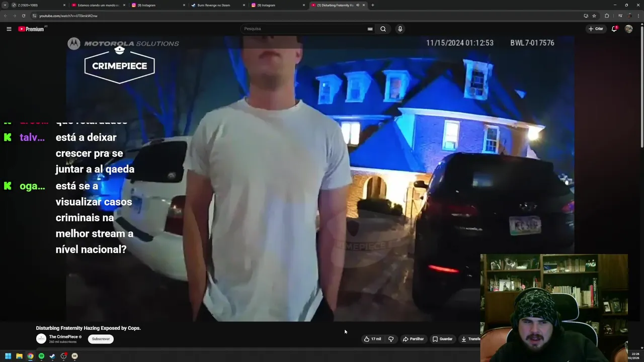Click the video title Disturbing Fraternity Hazing
644x362 pixels.
[88, 328]
